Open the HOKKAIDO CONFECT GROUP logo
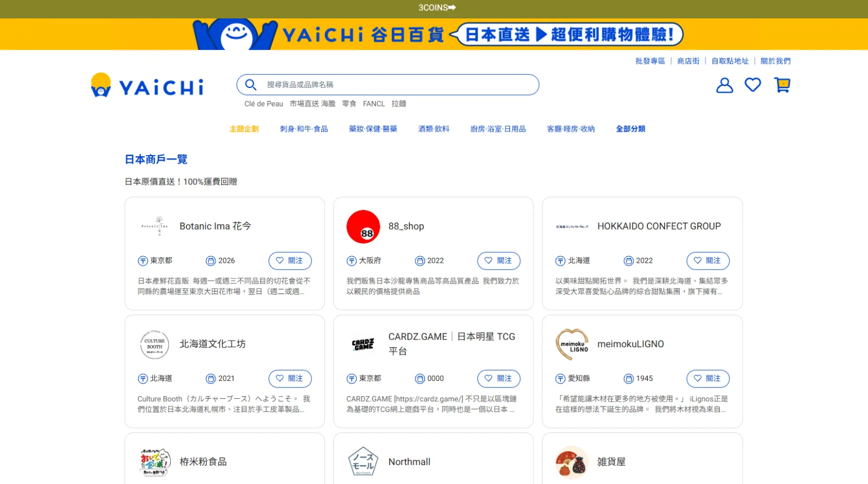868x484 pixels. click(x=572, y=226)
